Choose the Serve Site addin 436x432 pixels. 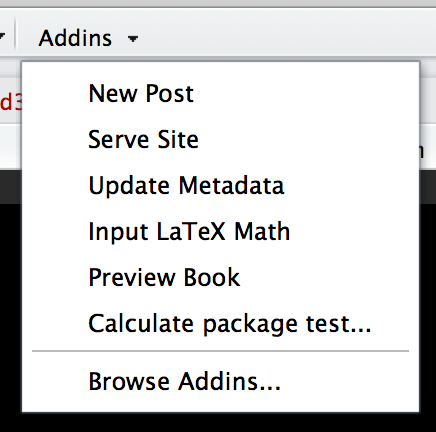[143, 139]
